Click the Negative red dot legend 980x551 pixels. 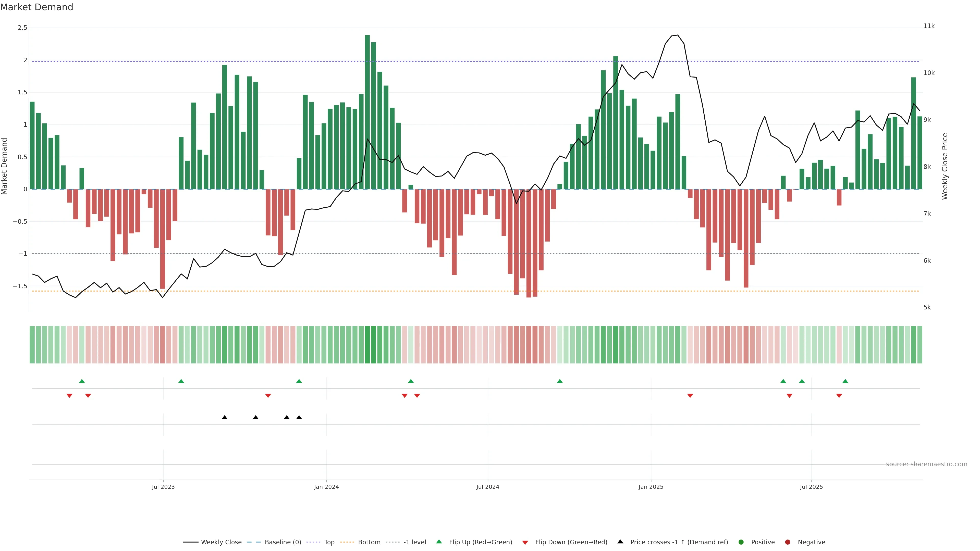788,542
